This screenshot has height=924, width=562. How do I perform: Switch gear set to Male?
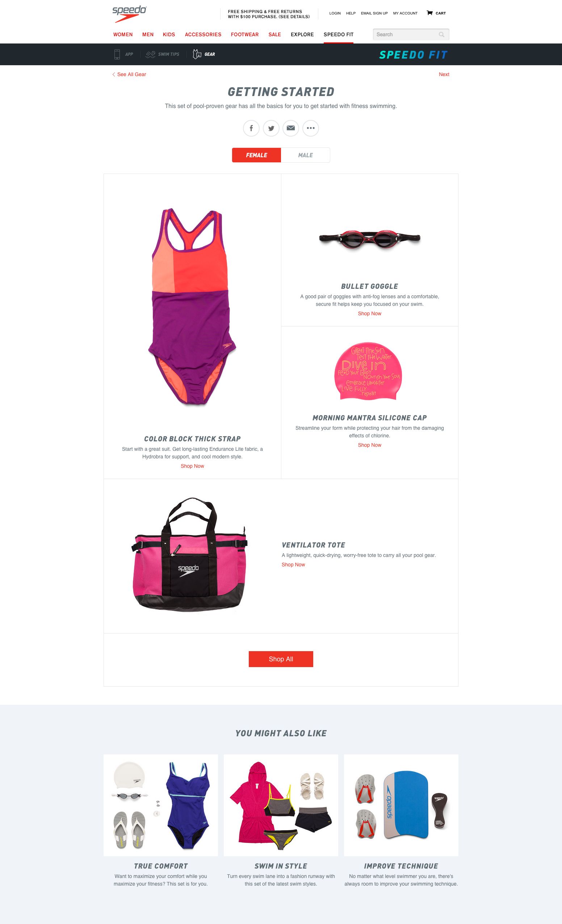coord(305,155)
